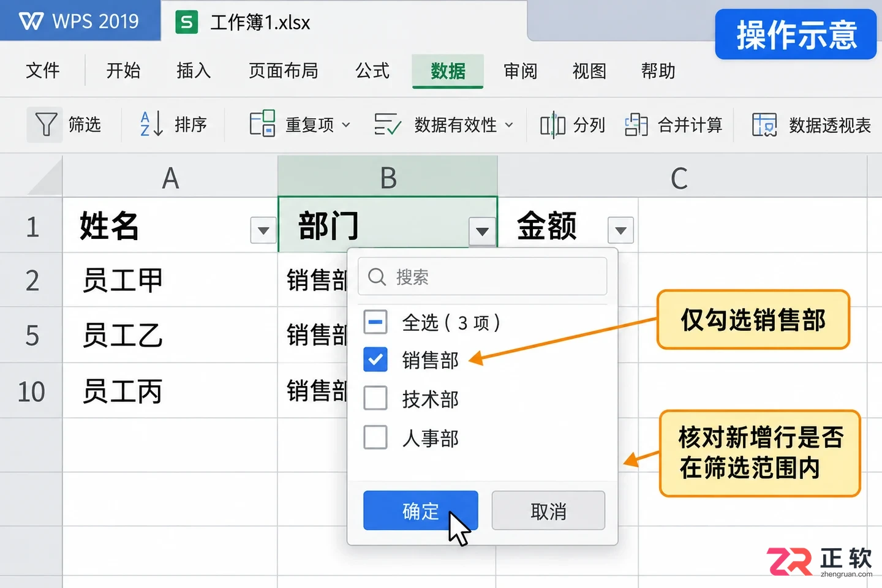
Task: Toggle the 全选 (3 项) checkbox
Action: pyautogui.click(x=375, y=322)
